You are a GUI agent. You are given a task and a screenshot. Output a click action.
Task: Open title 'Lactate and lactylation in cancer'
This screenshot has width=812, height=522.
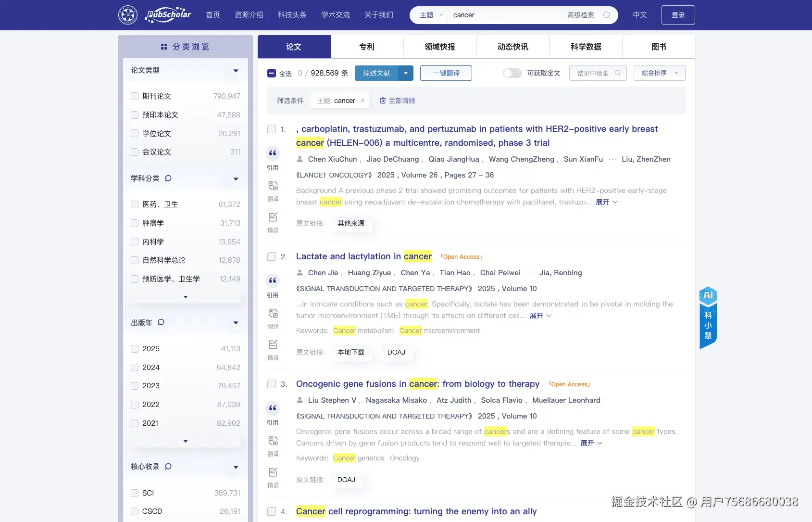(x=364, y=256)
